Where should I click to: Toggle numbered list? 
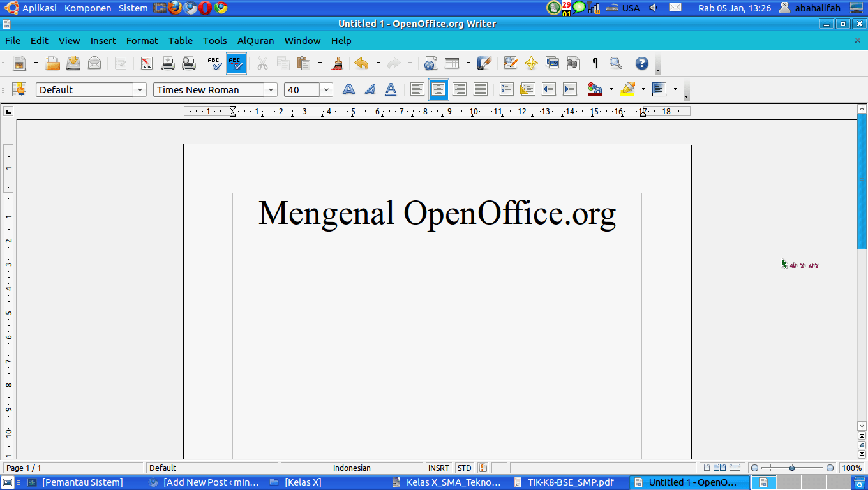tap(507, 90)
